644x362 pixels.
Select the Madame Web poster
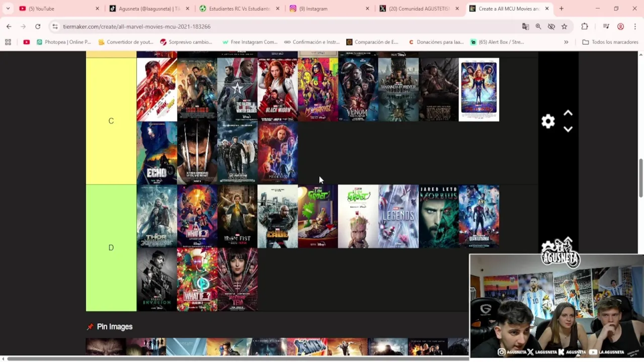[x=237, y=280]
